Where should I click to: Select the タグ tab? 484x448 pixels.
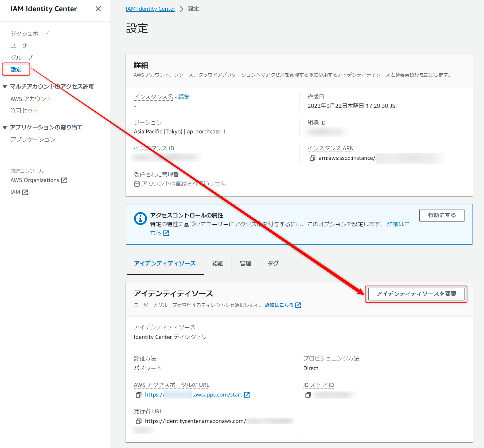273,264
